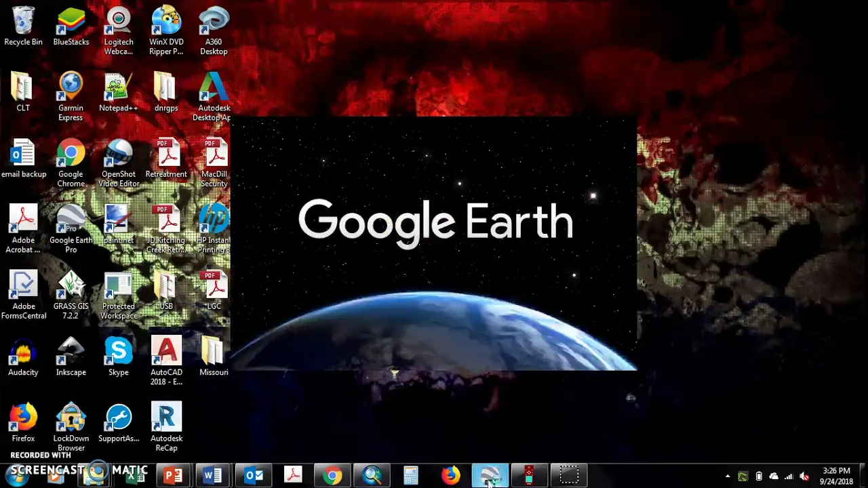Click the Google Chrome desktop shortcut
868x488 pixels.
[x=71, y=163]
